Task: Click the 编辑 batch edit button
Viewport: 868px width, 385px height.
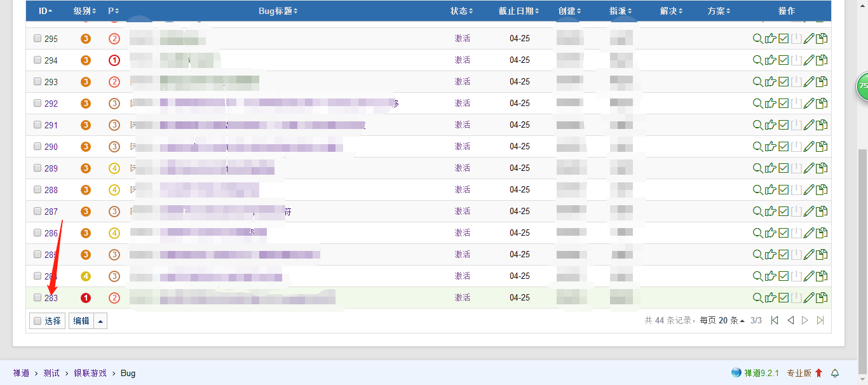Action: 81,321
